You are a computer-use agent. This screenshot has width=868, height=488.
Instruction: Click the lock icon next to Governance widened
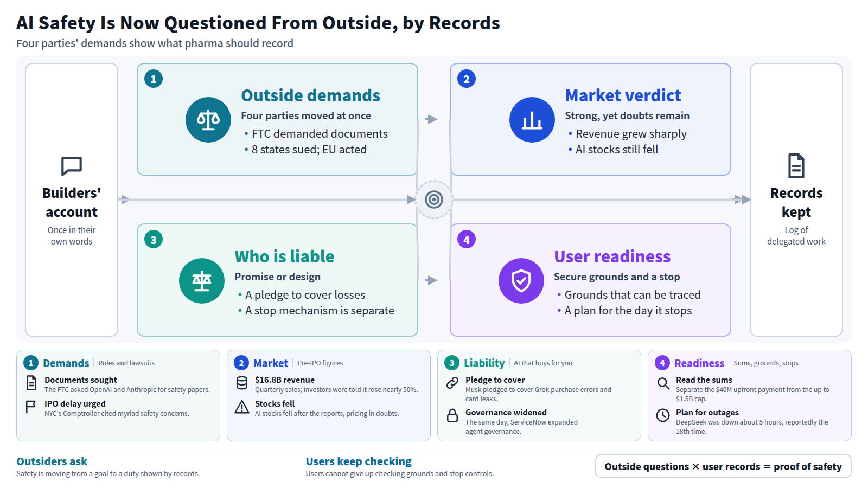(x=452, y=416)
